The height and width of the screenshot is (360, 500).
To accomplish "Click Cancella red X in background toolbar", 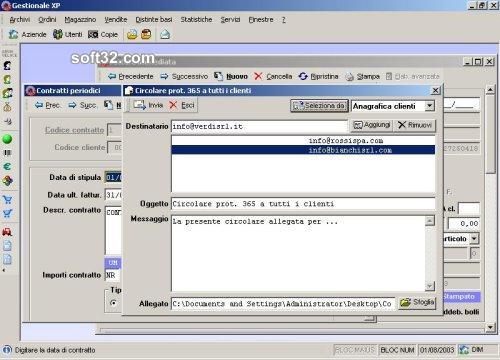I will click(x=258, y=76).
